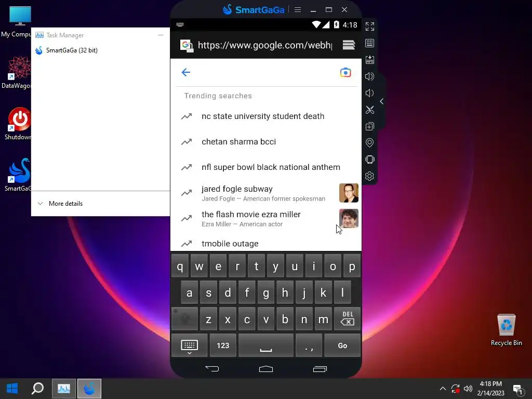This screenshot has width=532, height=399.
Task: Click the shake device icon
Action: pos(369,159)
